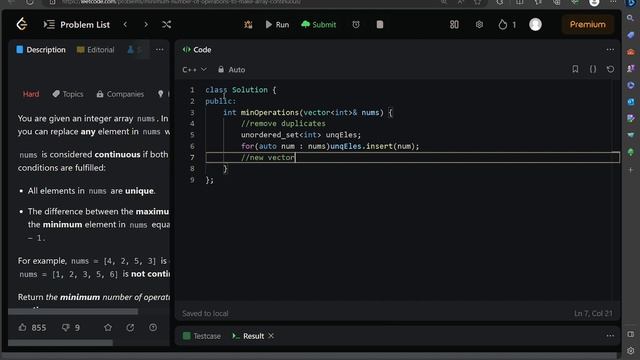This screenshot has width=640, height=360.
Task: Go to the previous problem arrow
Action: click(125, 24)
